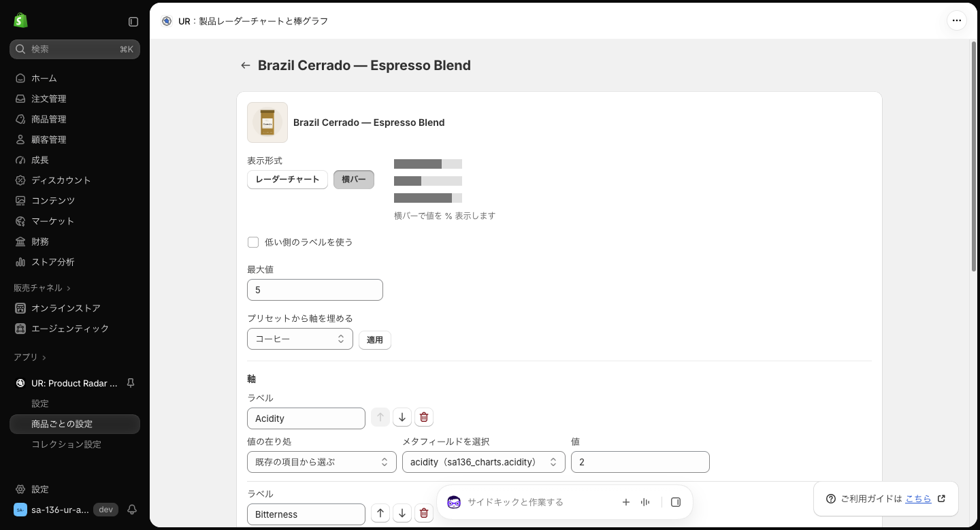Click the product thumbnail image
Viewport: 980px width, 530px height.
coord(267,122)
